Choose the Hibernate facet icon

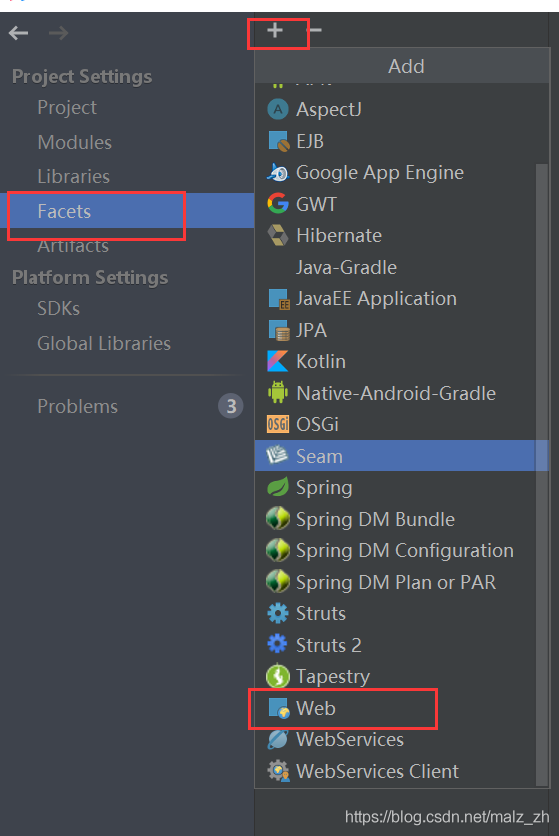pyautogui.click(x=277, y=236)
